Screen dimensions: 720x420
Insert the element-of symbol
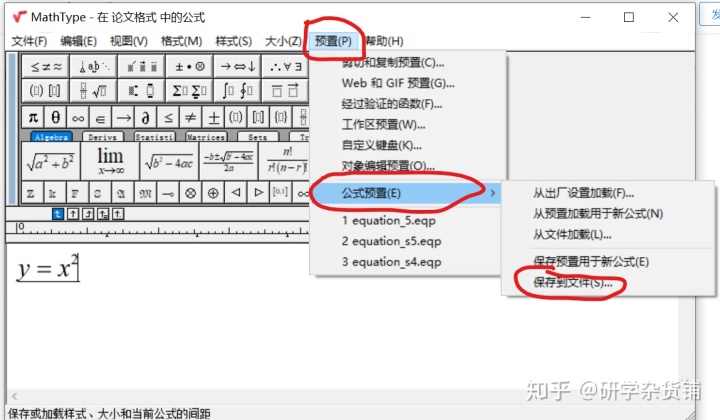(x=100, y=118)
